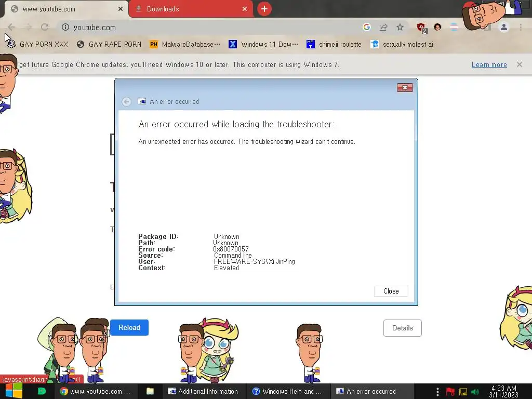Open green app icon on taskbar

[42, 391]
